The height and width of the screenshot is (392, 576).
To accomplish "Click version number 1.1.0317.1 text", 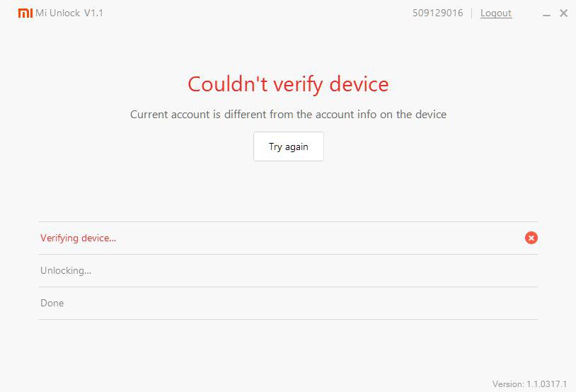I will tap(546, 384).
